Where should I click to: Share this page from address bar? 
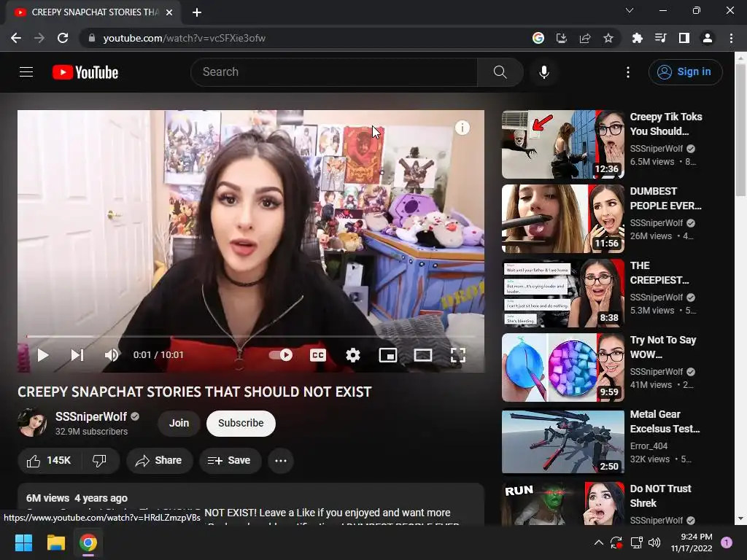pyautogui.click(x=585, y=38)
